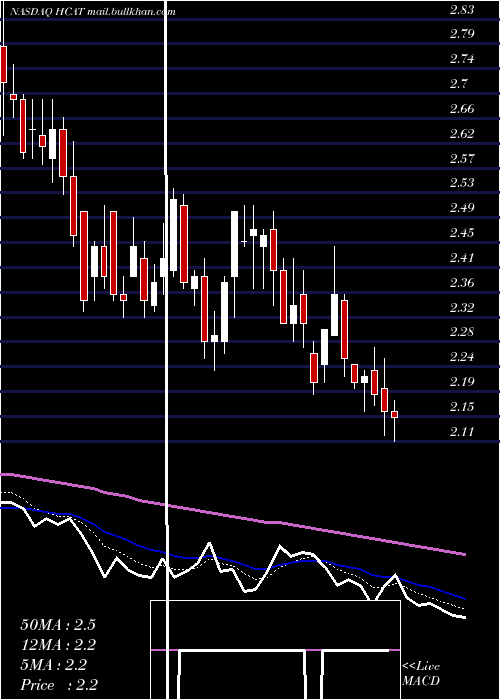Click the 2.49 price axis label
The height and width of the screenshot is (700, 500).
click(x=461, y=208)
